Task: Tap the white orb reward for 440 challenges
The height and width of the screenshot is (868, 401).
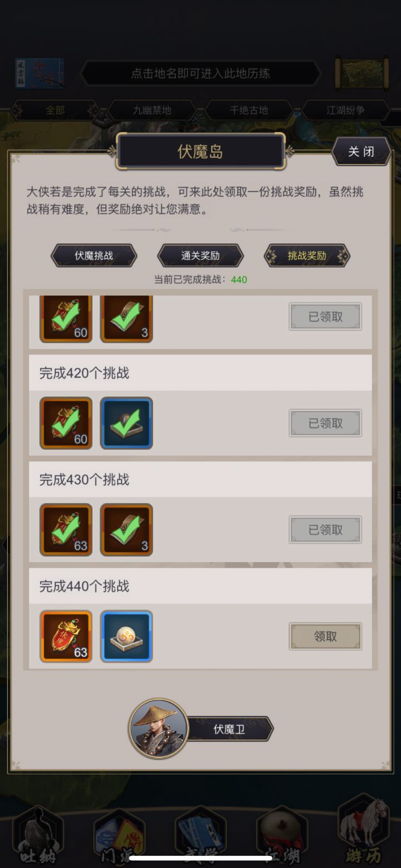Action: tap(126, 636)
